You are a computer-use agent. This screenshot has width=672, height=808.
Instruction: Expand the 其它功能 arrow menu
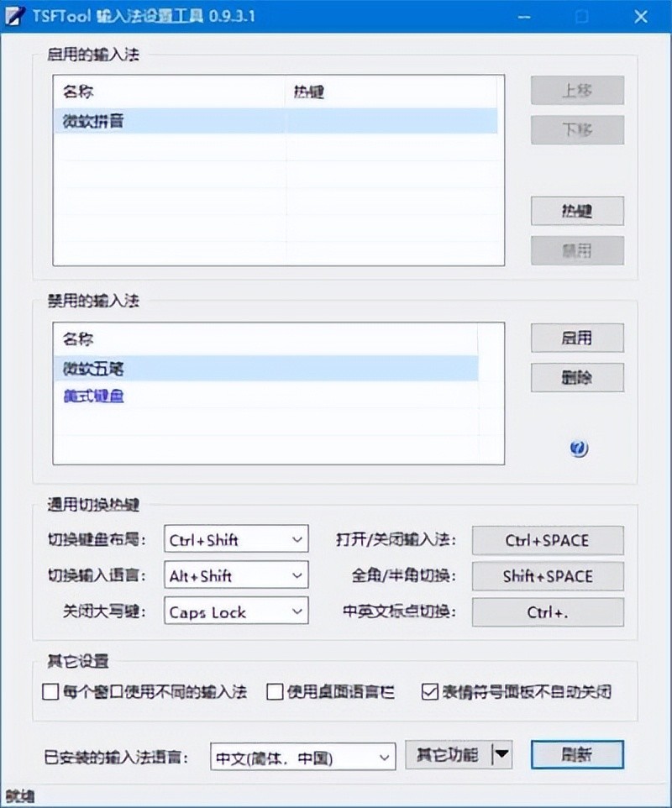pos(501,755)
